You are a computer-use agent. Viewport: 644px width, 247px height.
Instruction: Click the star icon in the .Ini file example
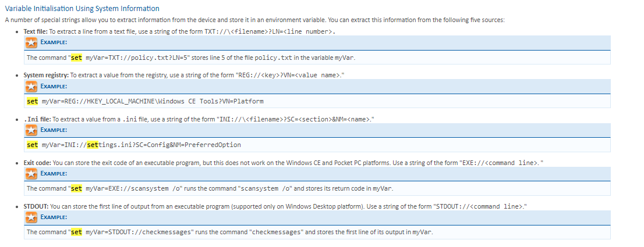30,130
